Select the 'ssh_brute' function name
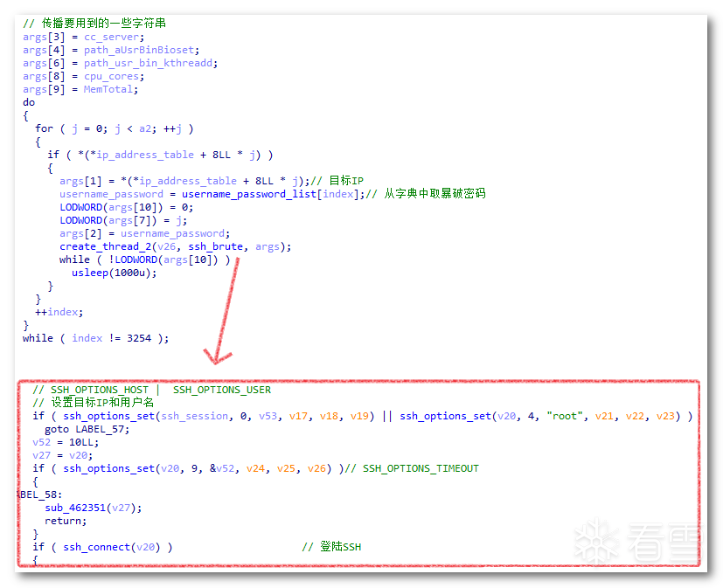Screen dimensions: 723x588 click(x=215, y=246)
